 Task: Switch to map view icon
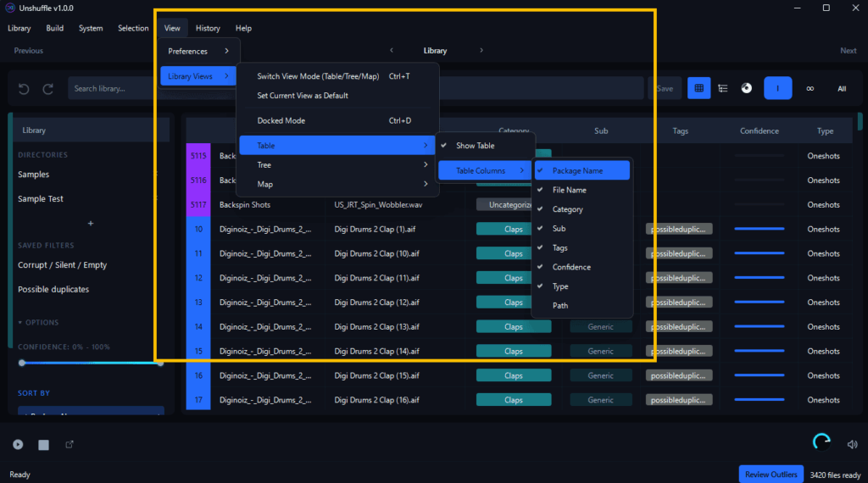tap(747, 88)
